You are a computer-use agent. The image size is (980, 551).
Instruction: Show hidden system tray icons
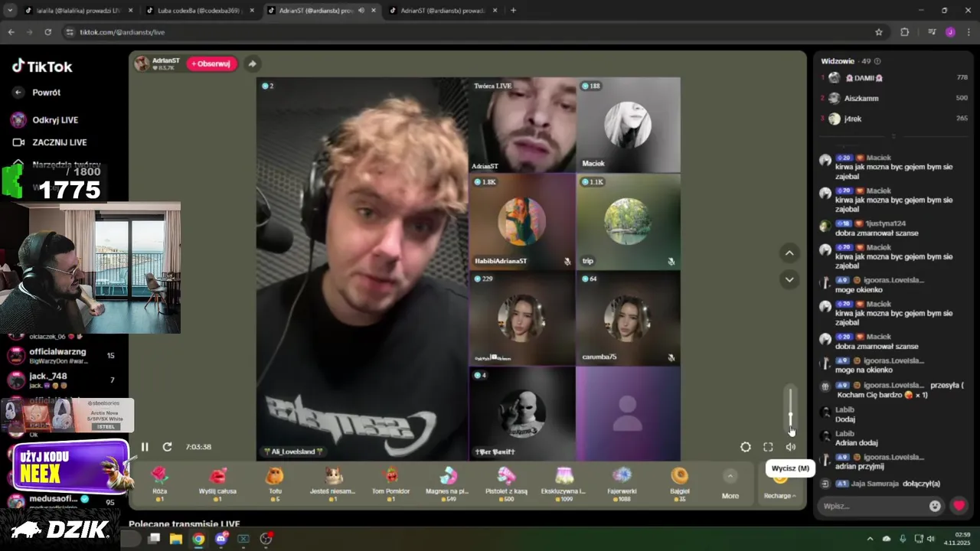tap(870, 539)
